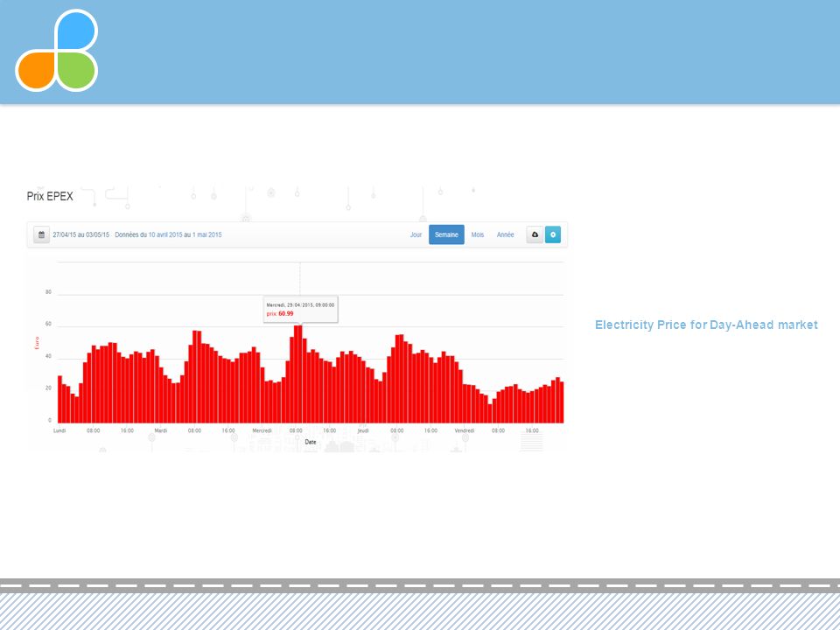Switch to the Jour view

(x=416, y=234)
